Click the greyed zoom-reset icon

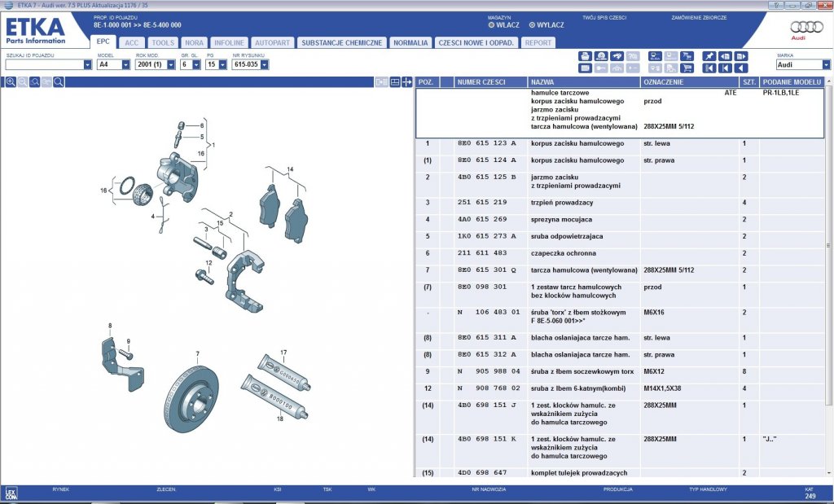46,82
